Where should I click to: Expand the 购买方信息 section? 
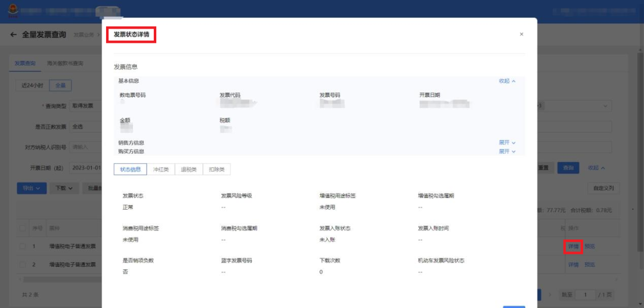507,151
